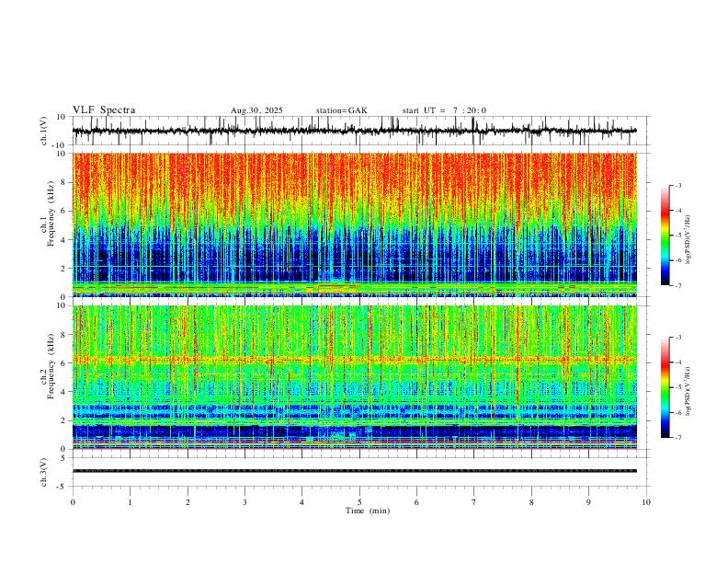
Task: Click the ch.2 spectrogram "4" kHz tick label
Action: [x=63, y=392]
